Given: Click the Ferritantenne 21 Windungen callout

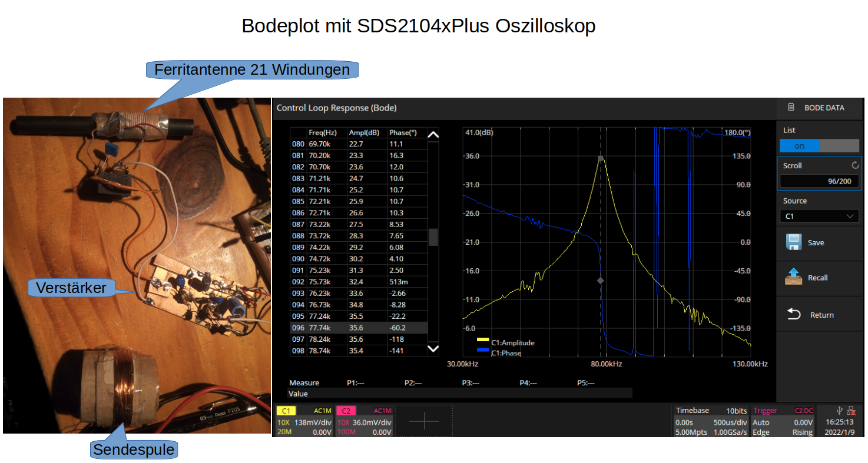Looking at the screenshot, I should [252, 70].
